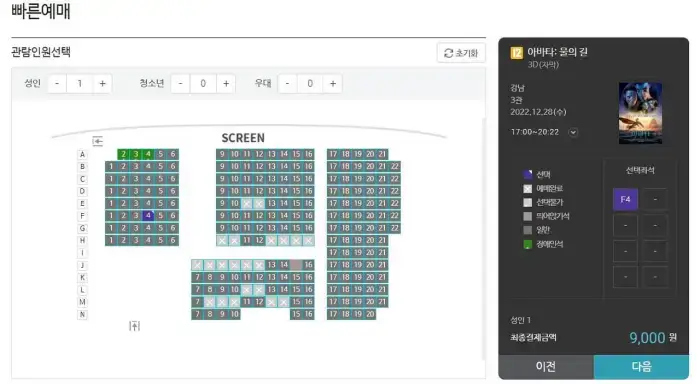
Task: Click the movie title 아바타: 물의 길
Action: (558, 52)
